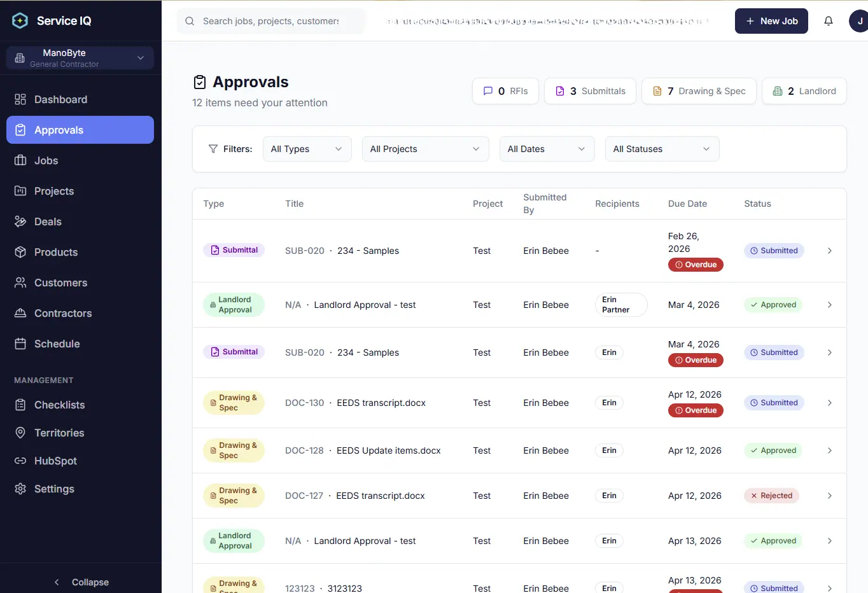Screen dimensions: 868x593
Task: Click the Overdue badge for DOC-130
Action: click(696, 410)
